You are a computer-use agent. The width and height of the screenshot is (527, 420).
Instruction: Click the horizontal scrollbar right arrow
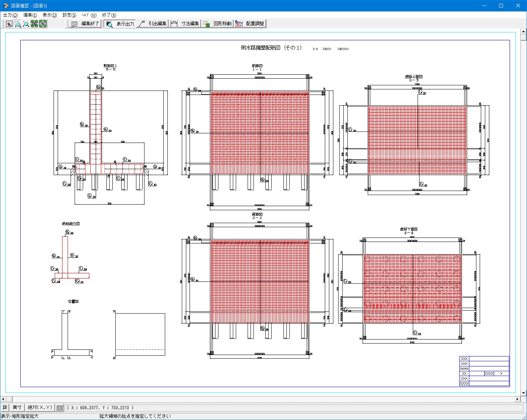[x=517, y=399]
